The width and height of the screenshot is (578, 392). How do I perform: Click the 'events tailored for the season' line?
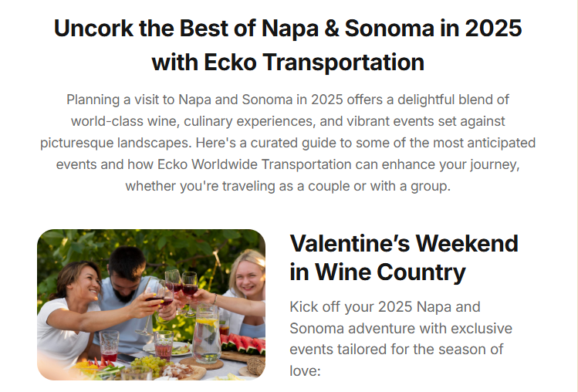point(397,350)
